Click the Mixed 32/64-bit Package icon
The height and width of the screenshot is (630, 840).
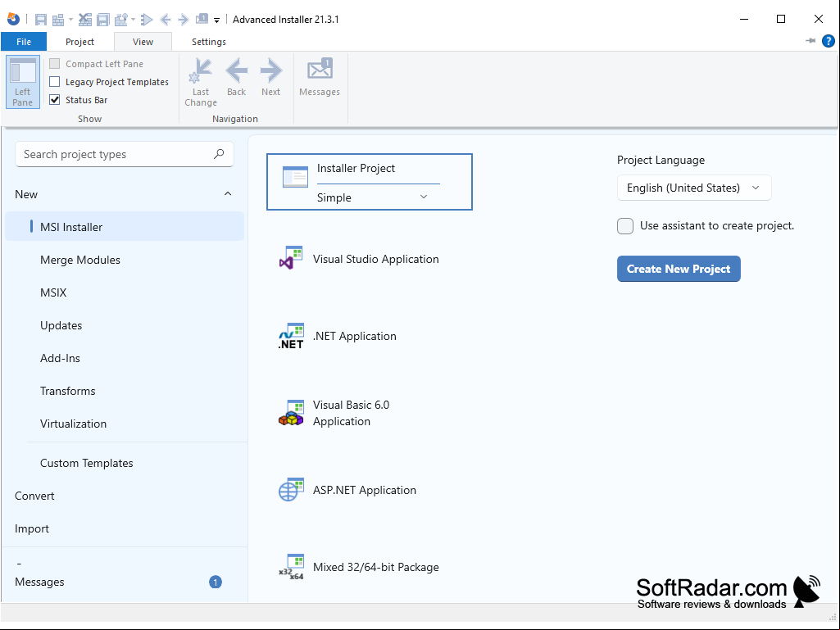pyautogui.click(x=291, y=567)
